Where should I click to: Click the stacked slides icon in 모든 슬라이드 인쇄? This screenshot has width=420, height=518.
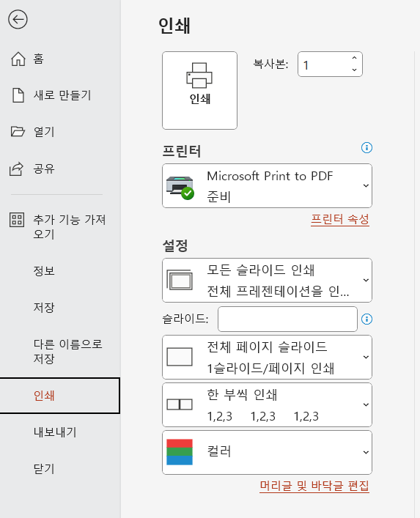tap(180, 280)
